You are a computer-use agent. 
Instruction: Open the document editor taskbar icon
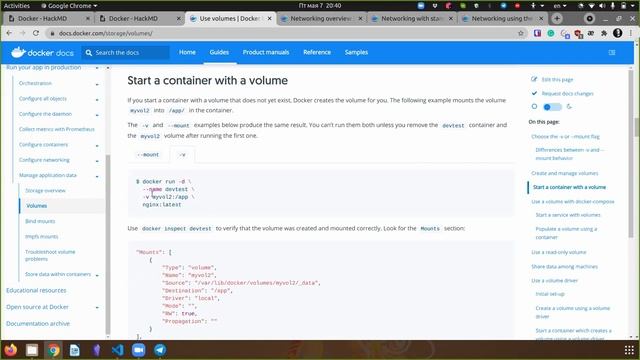tap(75, 350)
